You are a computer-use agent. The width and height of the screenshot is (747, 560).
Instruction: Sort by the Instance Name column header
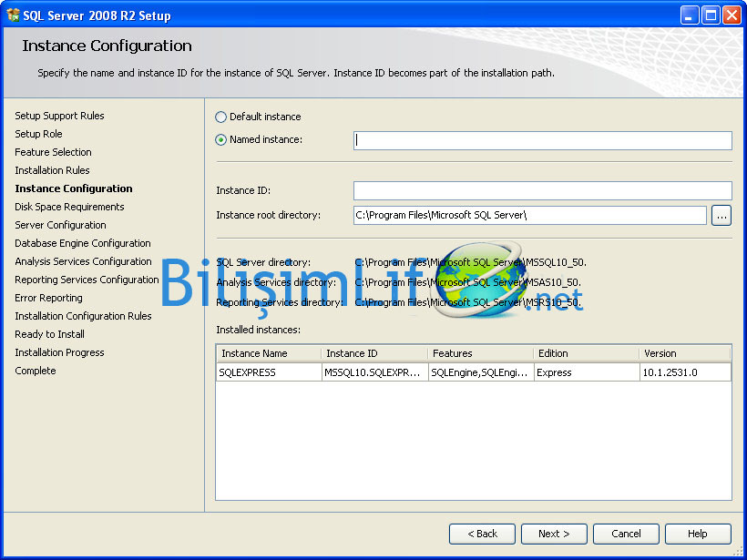point(269,353)
